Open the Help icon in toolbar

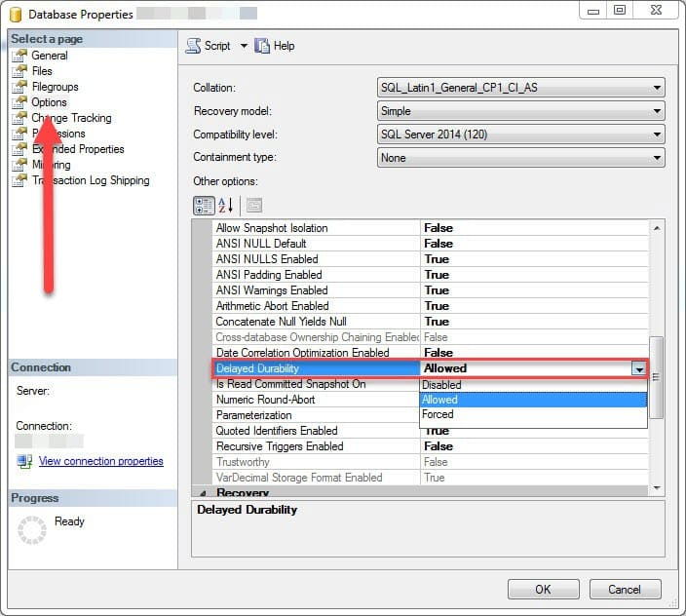coord(262,46)
